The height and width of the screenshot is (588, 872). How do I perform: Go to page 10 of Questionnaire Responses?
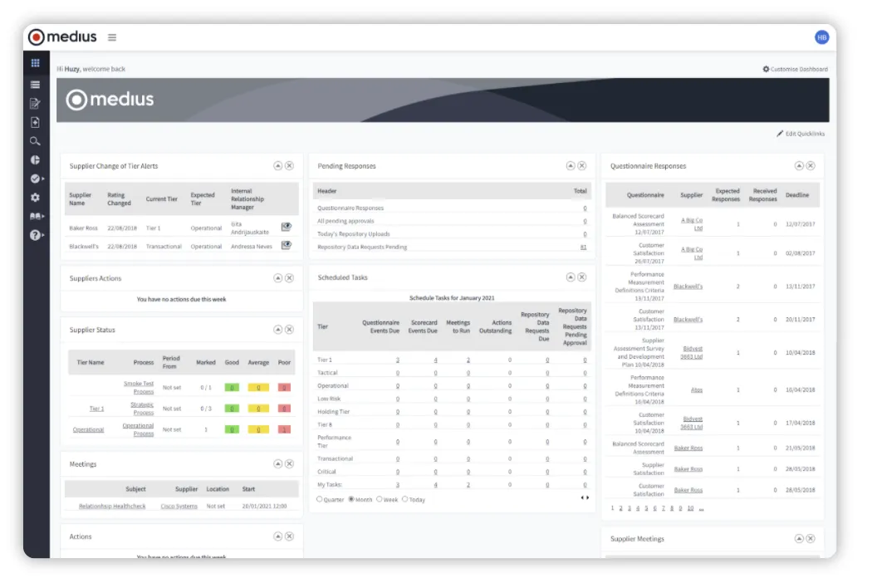coord(690,508)
